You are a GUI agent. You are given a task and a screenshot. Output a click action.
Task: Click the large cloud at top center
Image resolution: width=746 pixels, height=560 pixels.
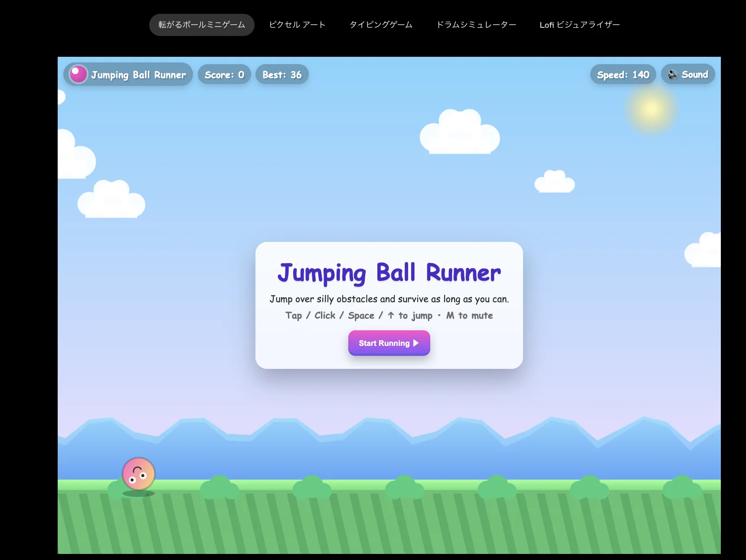point(460,133)
